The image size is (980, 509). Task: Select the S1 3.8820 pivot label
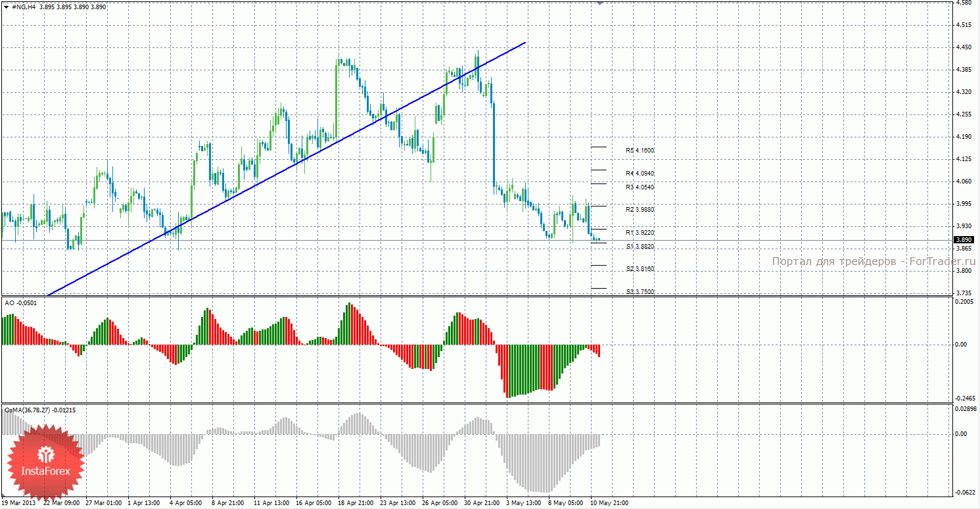(640, 247)
